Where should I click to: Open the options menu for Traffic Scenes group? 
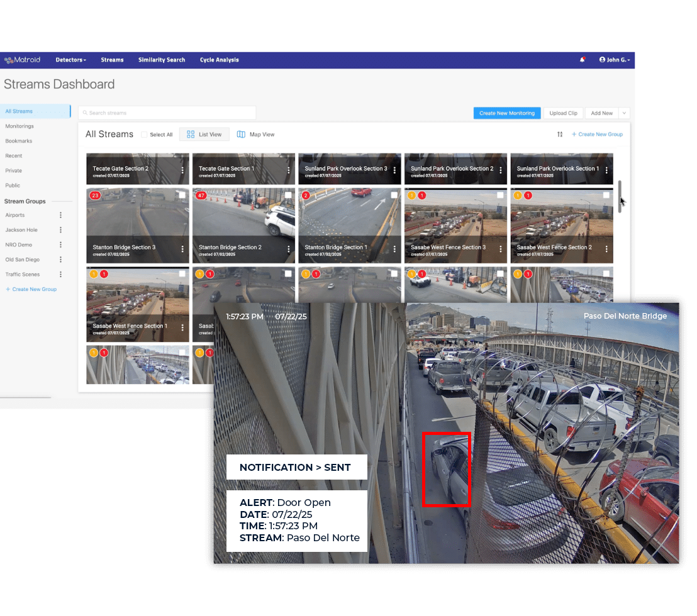pos(60,275)
